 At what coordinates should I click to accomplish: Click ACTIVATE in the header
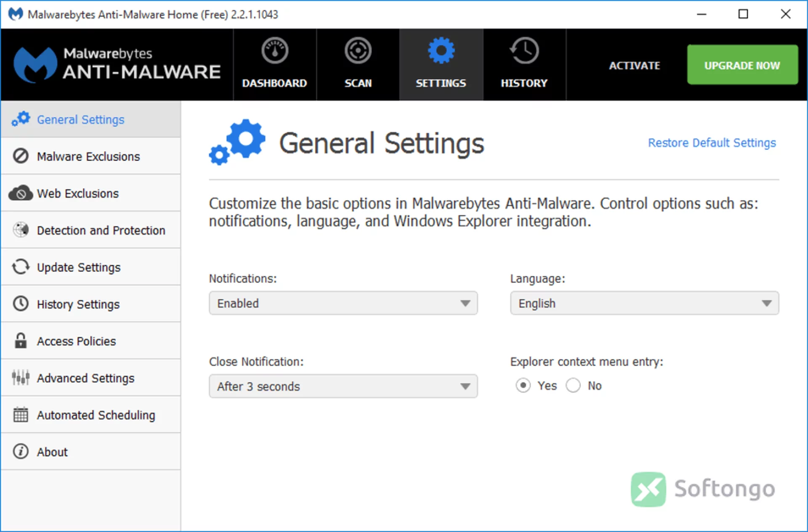coord(635,66)
